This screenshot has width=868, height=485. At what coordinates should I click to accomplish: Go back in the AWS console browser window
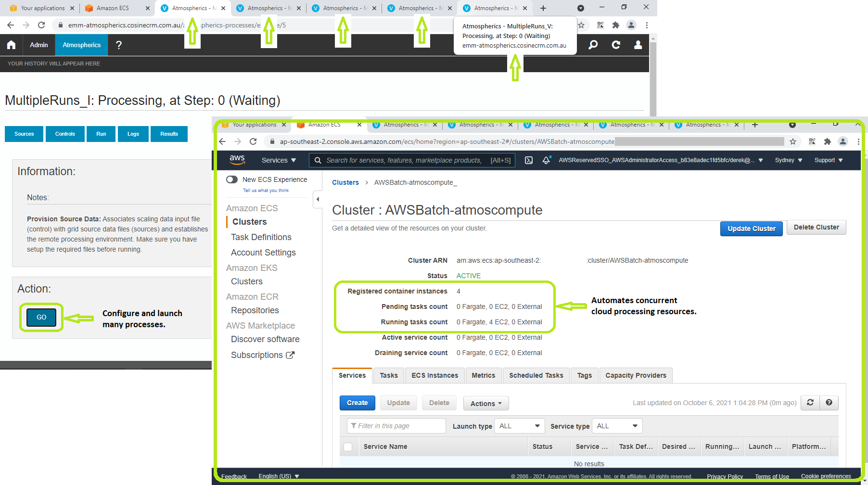click(222, 141)
